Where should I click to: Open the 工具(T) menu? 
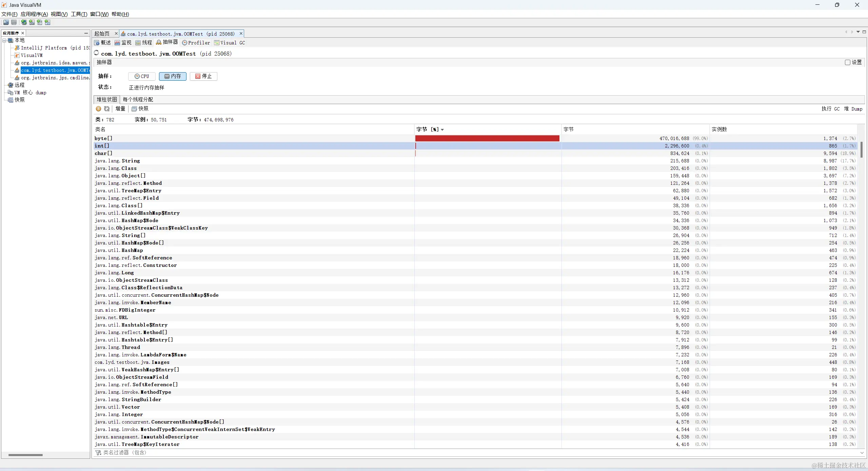point(79,14)
